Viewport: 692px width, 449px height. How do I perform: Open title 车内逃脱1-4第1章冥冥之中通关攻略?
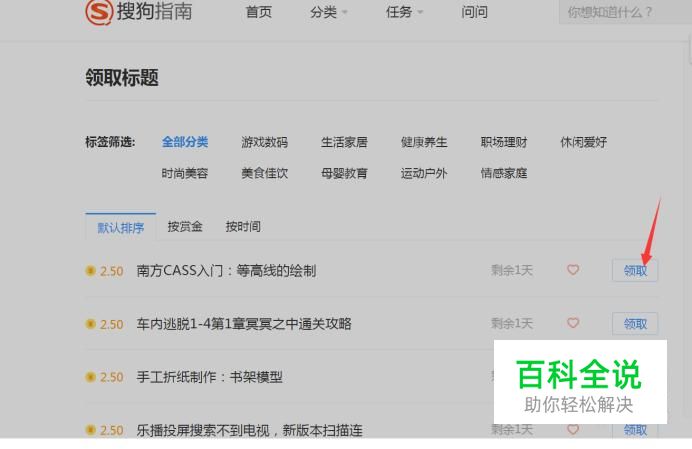[x=244, y=324]
